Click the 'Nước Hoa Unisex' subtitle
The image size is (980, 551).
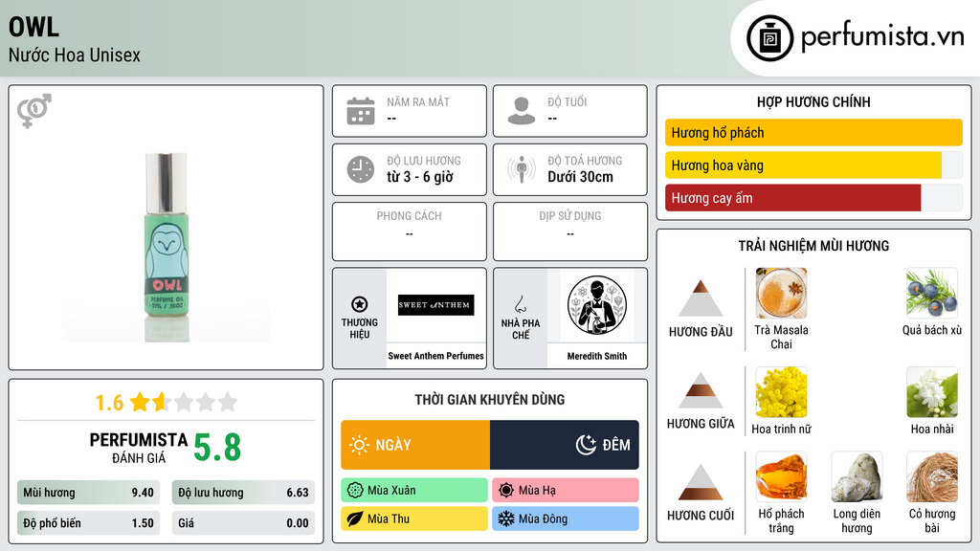(x=75, y=55)
